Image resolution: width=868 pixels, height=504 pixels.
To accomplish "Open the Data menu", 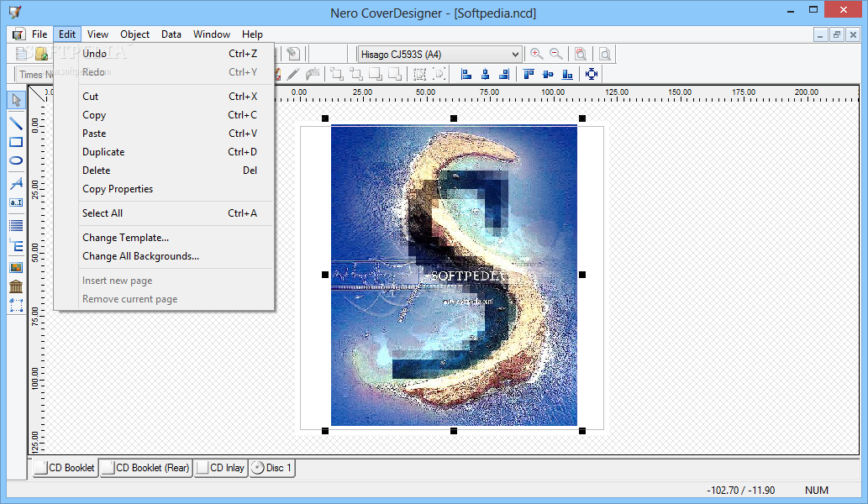I will point(171,34).
